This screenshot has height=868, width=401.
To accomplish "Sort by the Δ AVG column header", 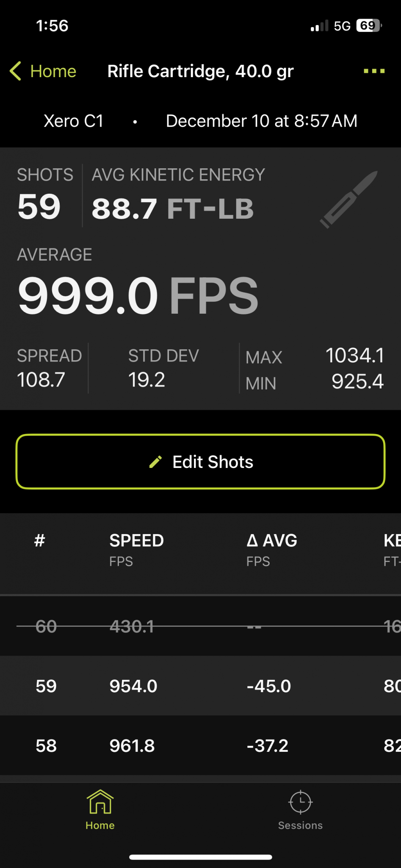I will pyautogui.click(x=272, y=541).
